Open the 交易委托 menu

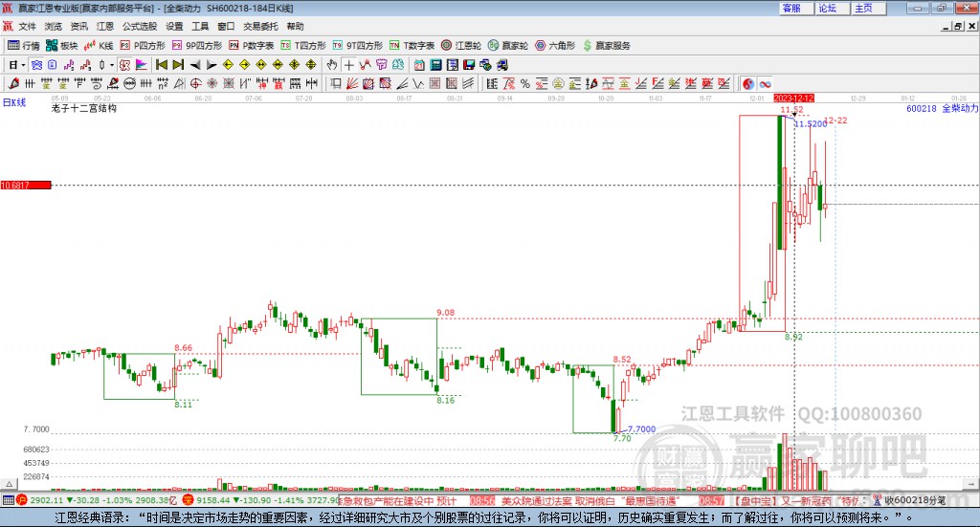pos(260,26)
